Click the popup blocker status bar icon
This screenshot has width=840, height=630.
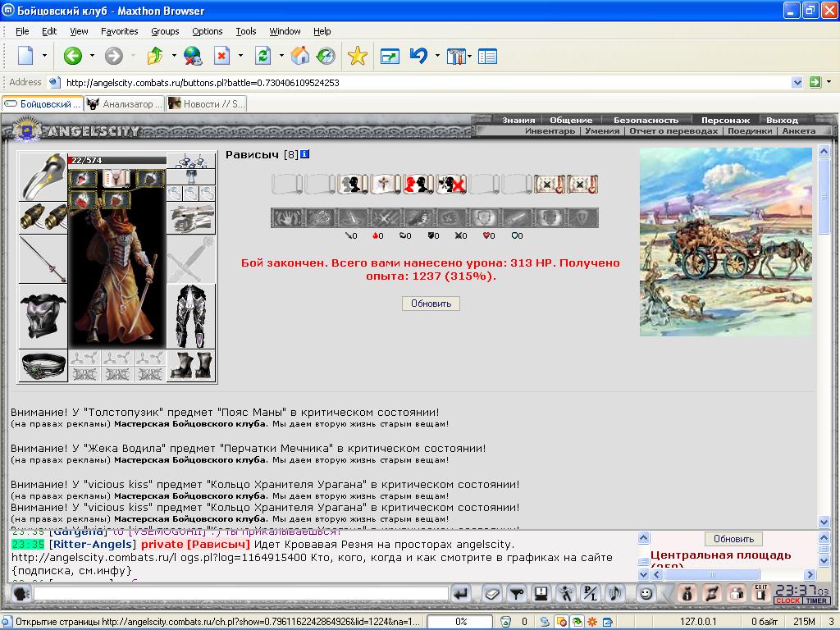click(x=562, y=622)
